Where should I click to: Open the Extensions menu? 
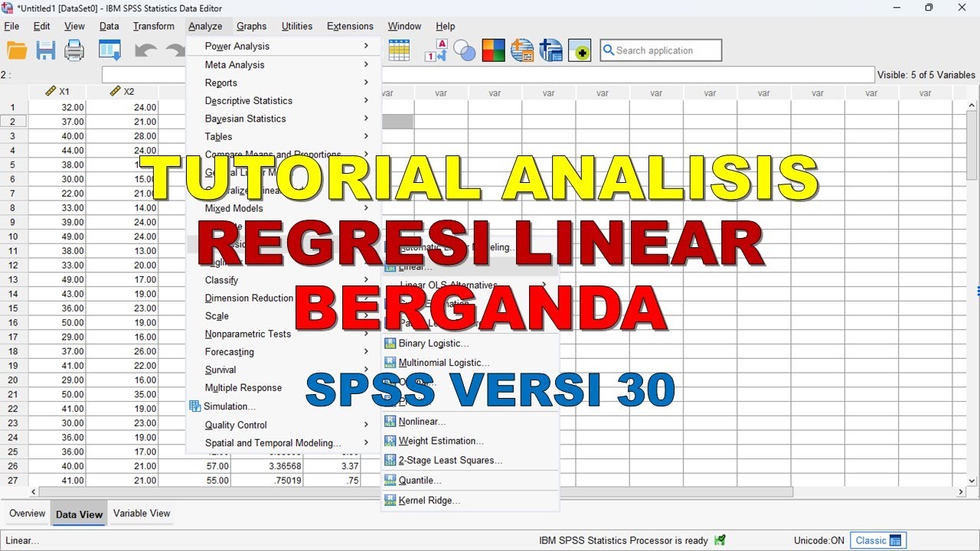tap(350, 26)
